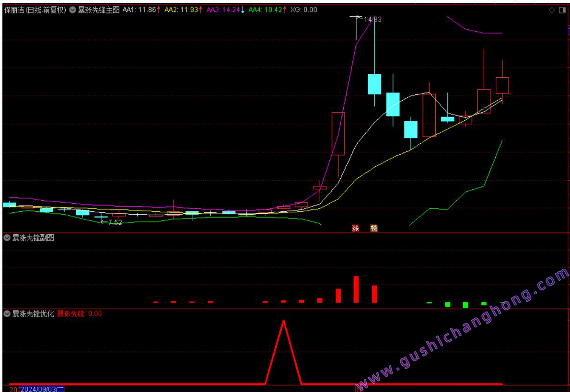Open the 暴涨先锋主图 indicator dropdown arrow
Screen dimensions: 570x392
[x=73, y=10]
